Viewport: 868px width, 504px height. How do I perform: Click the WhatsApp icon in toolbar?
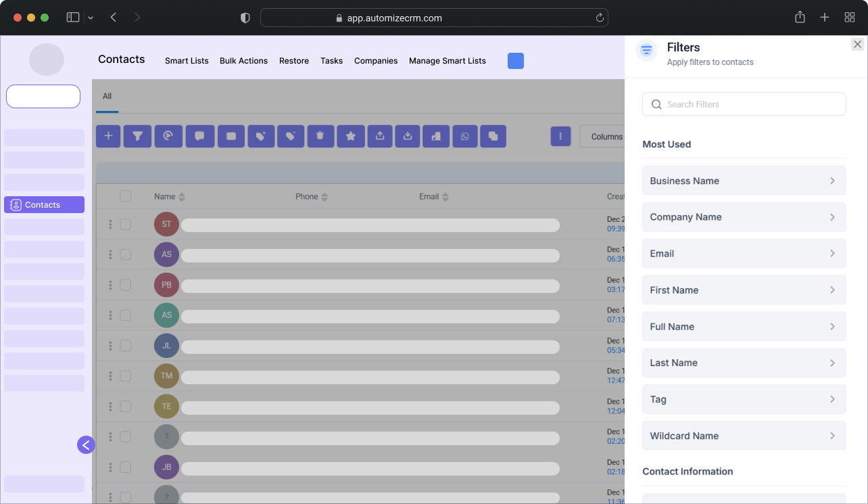click(x=465, y=136)
